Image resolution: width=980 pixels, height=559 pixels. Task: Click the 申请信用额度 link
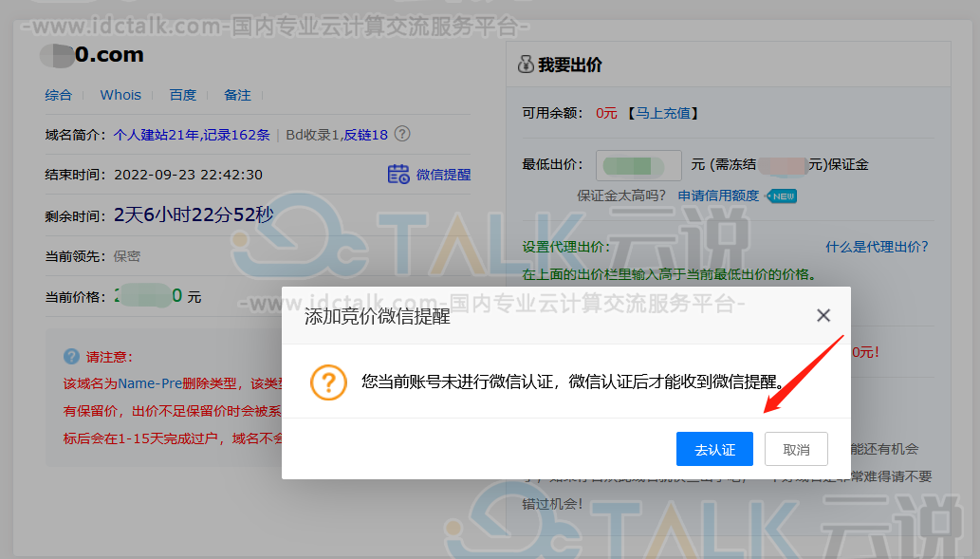[718, 196]
